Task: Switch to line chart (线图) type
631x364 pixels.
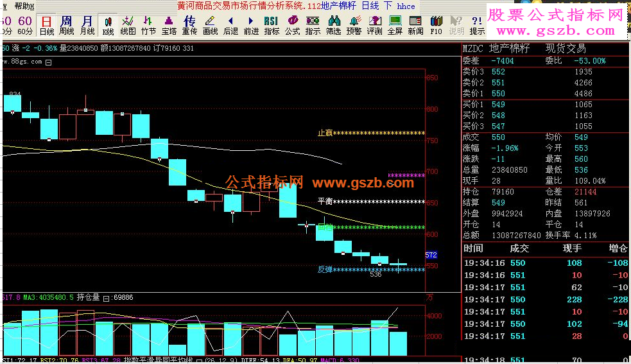Action: pos(128,25)
